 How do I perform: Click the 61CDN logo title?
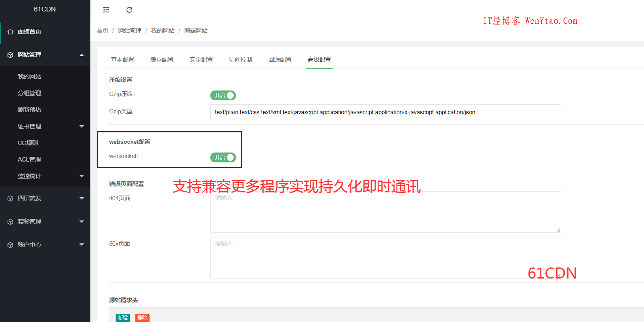[x=45, y=9]
